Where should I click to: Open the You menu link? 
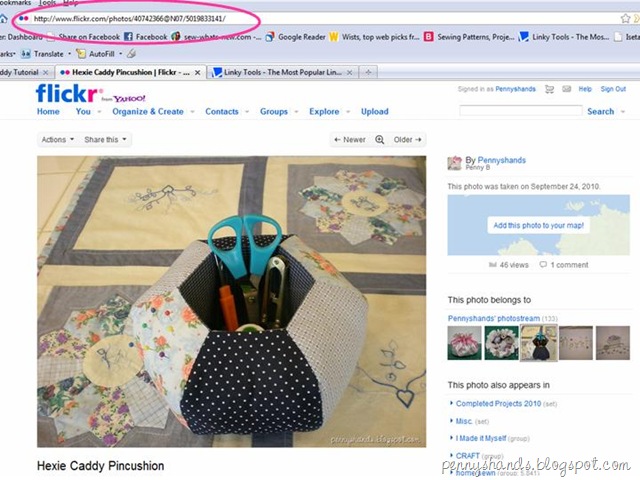click(83, 111)
